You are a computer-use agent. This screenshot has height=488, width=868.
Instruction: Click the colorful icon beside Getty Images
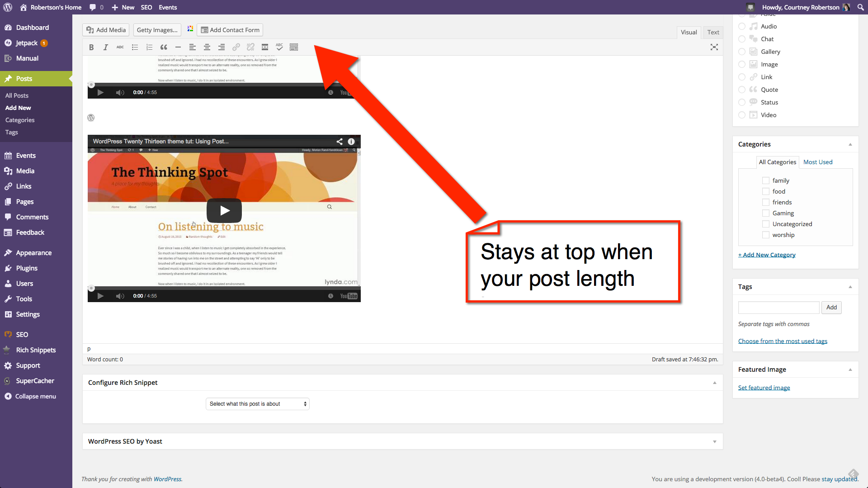click(190, 29)
